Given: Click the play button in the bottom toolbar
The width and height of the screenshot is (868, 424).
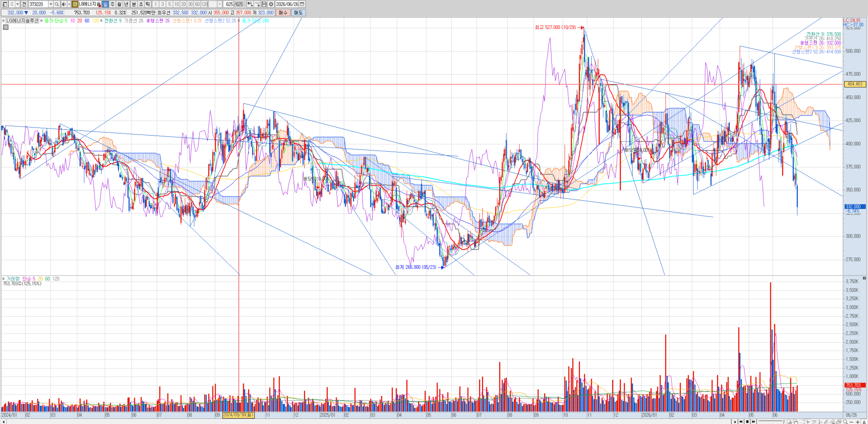Looking at the screenshot, I should coord(735,422).
